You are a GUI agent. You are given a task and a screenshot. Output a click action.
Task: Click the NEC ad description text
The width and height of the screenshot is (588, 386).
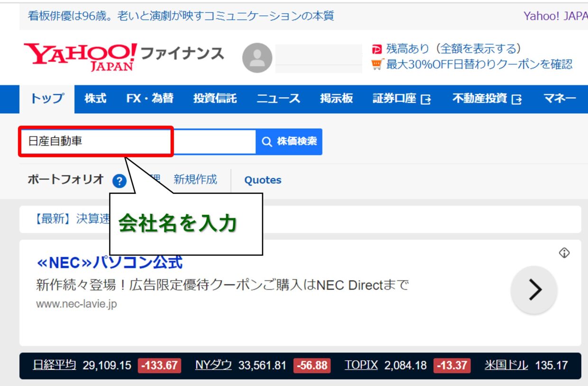222,285
